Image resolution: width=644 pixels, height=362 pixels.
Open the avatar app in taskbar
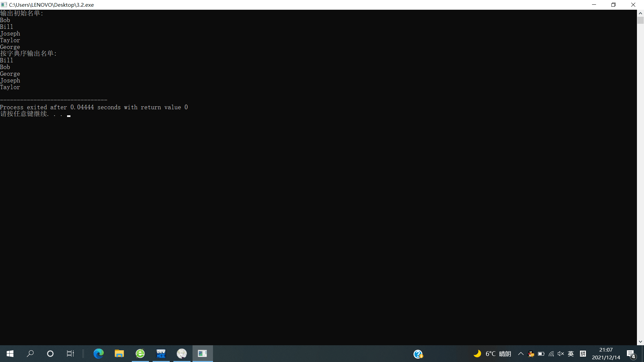[182, 354]
